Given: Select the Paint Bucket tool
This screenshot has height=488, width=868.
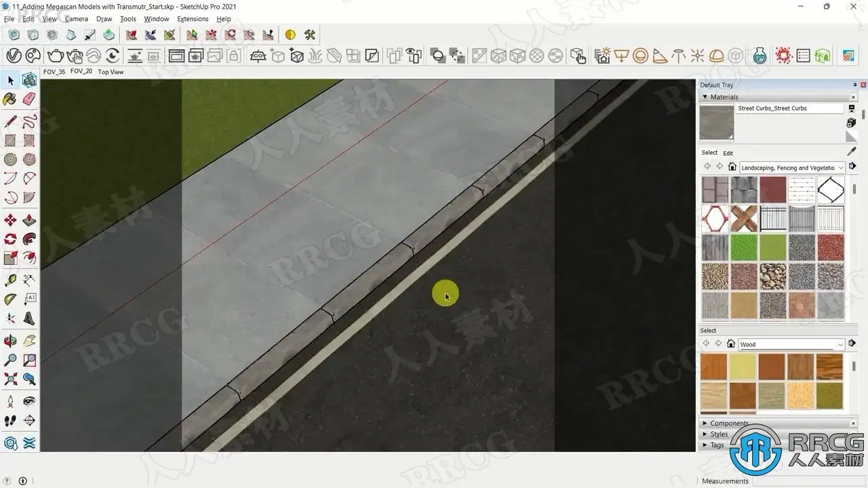Looking at the screenshot, I should pos(10,100).
